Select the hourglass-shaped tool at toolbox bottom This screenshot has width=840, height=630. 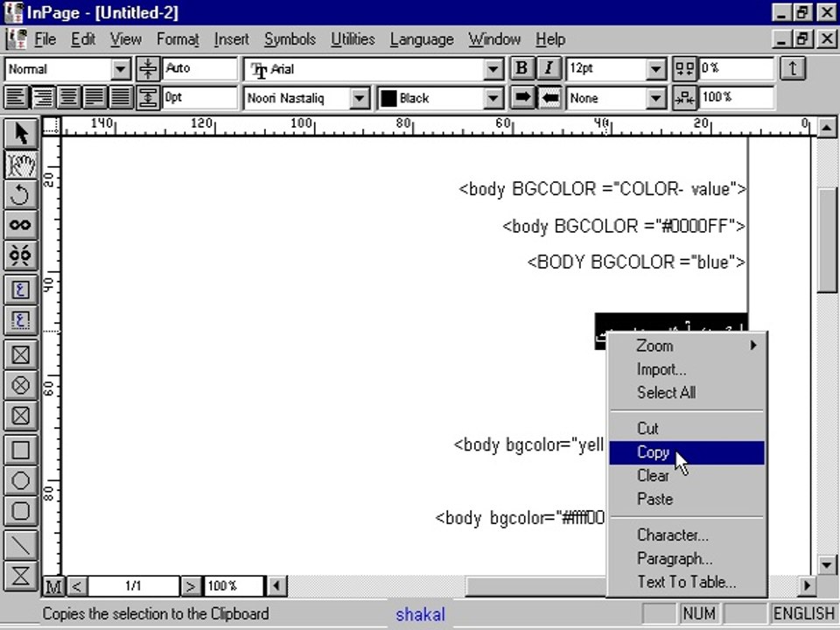point(20,576)
